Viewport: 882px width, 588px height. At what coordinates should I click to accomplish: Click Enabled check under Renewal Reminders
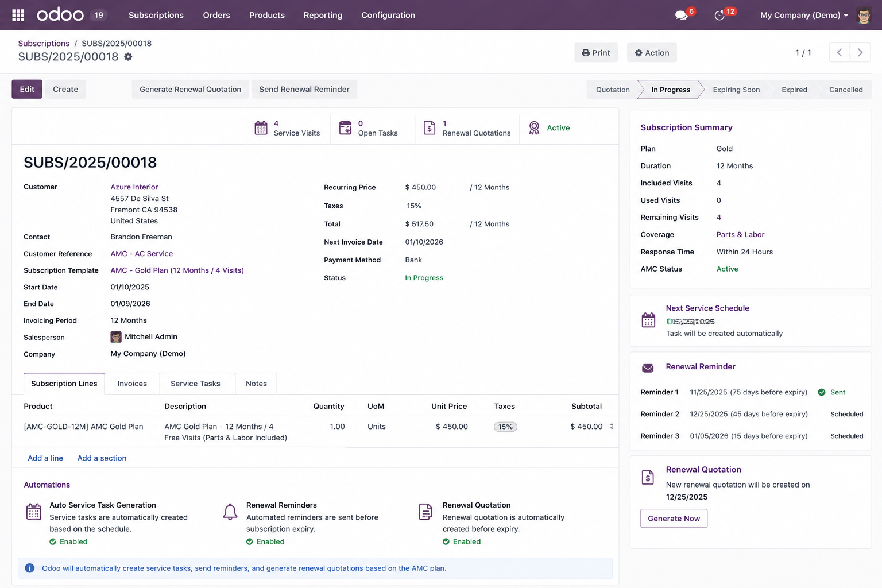tap(250, 541)
